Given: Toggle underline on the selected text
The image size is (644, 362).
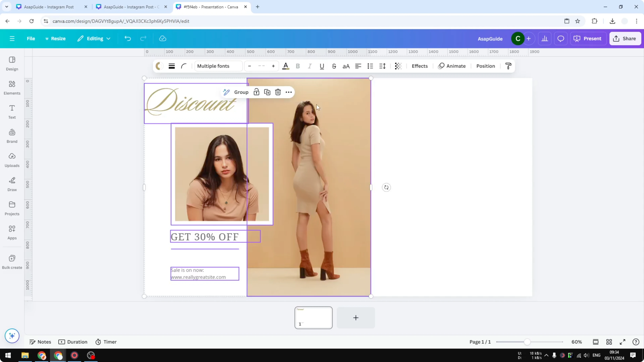Looking at the screenshot, I should [x=322, y=66].
